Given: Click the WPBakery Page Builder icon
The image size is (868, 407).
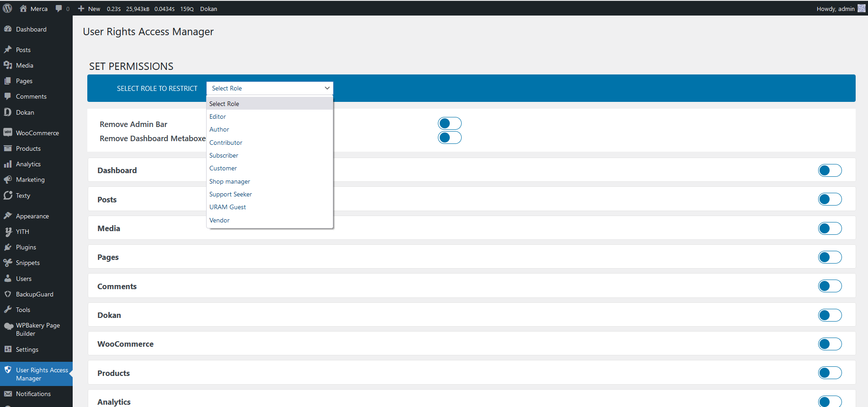Looking at the screenshot, I should tap(8, 326).
